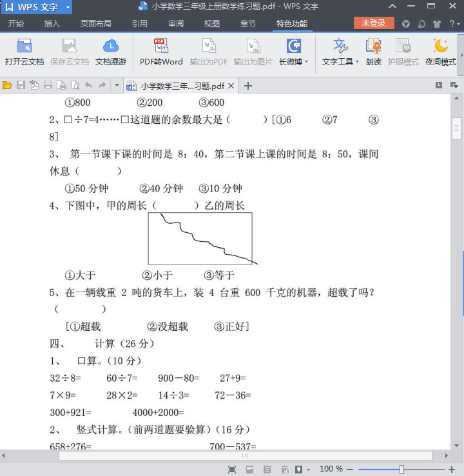Click the 100 % zoom level
The width and height of the screenshot is (464, 476).
pos(331,469)
